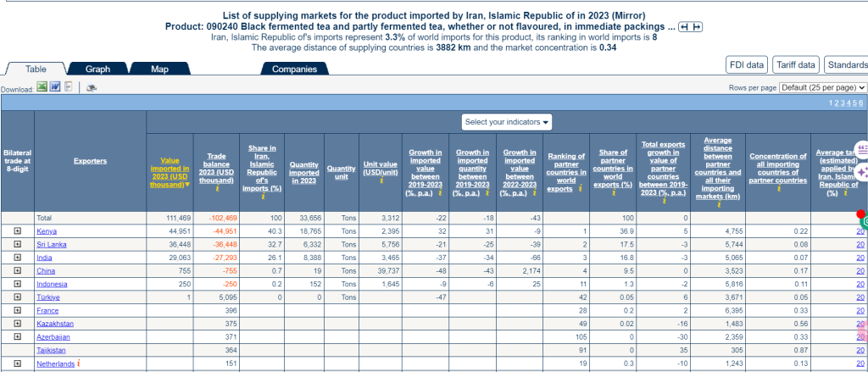Screen dimensions: 868x372
Task: Select the Total trade balance -102,469 cell
Action: pos(216,218)
